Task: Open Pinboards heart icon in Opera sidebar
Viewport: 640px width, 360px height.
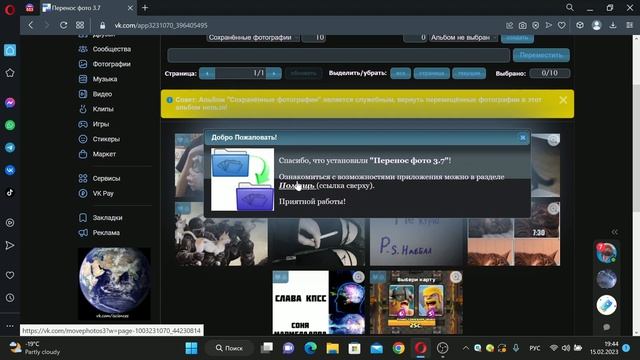Action: tap(10, 276)
